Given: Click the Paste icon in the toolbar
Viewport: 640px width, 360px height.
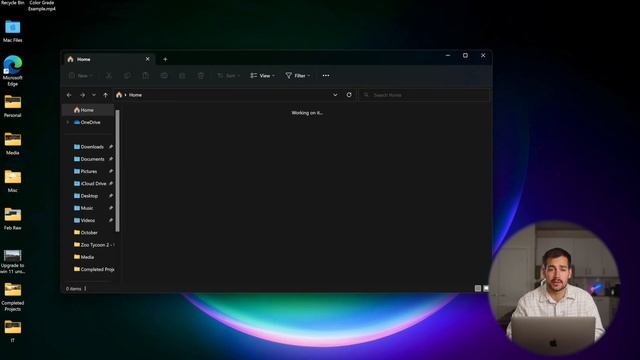Looking at the screenshot, I should pyautogui.click(x=146, y=76).
